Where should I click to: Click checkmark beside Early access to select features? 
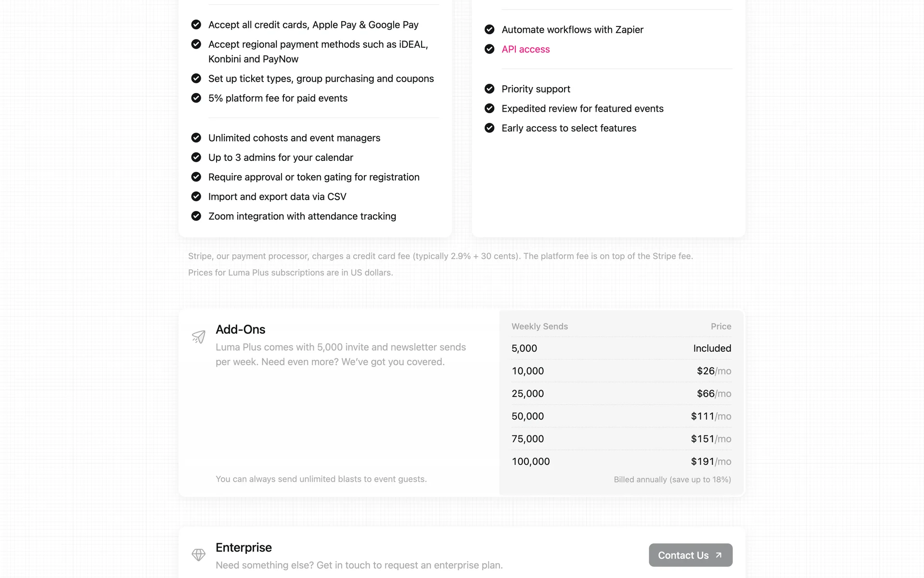[489, 128]
